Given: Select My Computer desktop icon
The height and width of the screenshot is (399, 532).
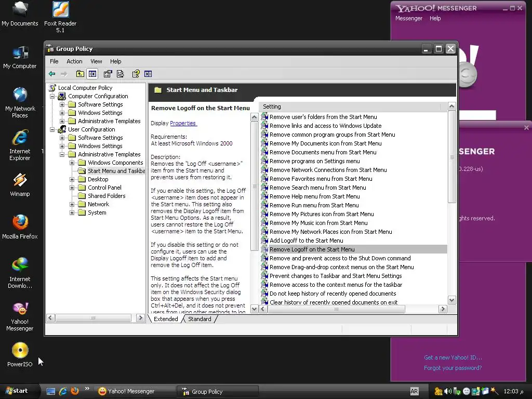Looking at the screenshot, I should click(x=20, y=57).
